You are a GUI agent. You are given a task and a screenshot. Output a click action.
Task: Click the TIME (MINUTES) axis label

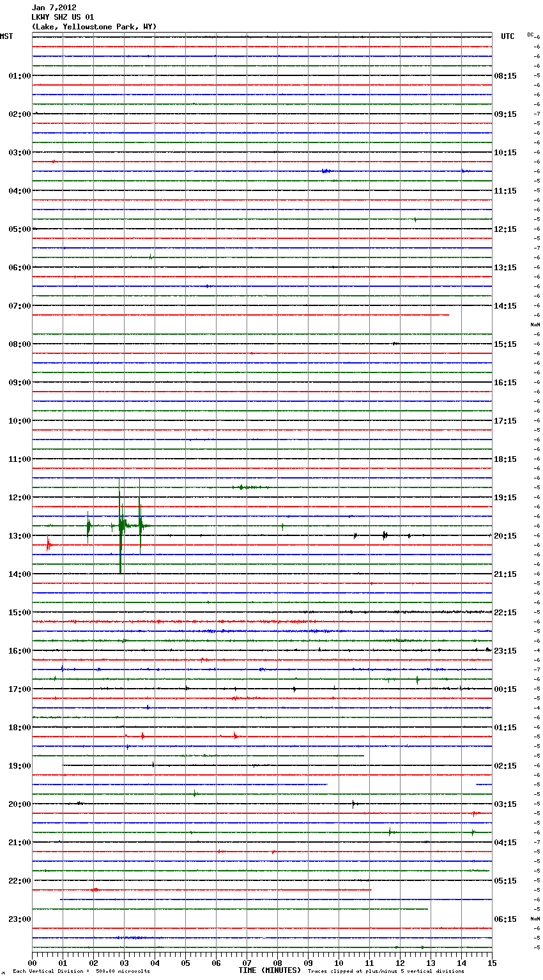pos(270,970)
